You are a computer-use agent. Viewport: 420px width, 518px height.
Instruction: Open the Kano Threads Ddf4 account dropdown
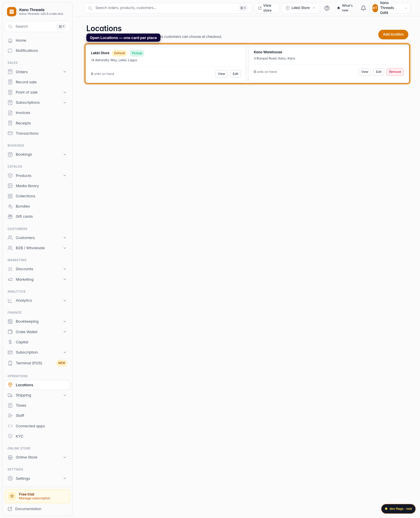pos(390,8)
